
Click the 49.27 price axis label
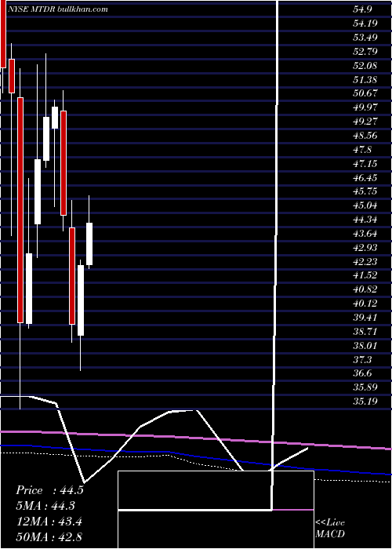[x=365, y=121]
